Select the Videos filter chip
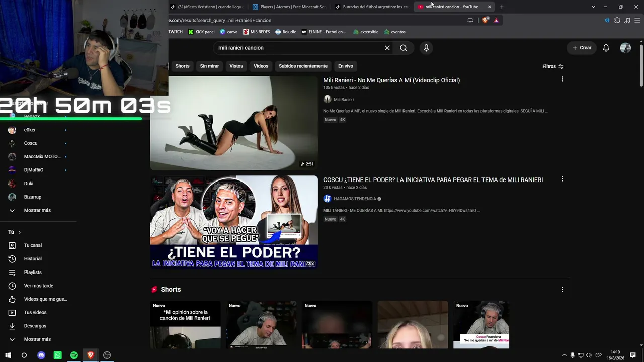Screen dimensions: 644x362 tap(261, 66)
